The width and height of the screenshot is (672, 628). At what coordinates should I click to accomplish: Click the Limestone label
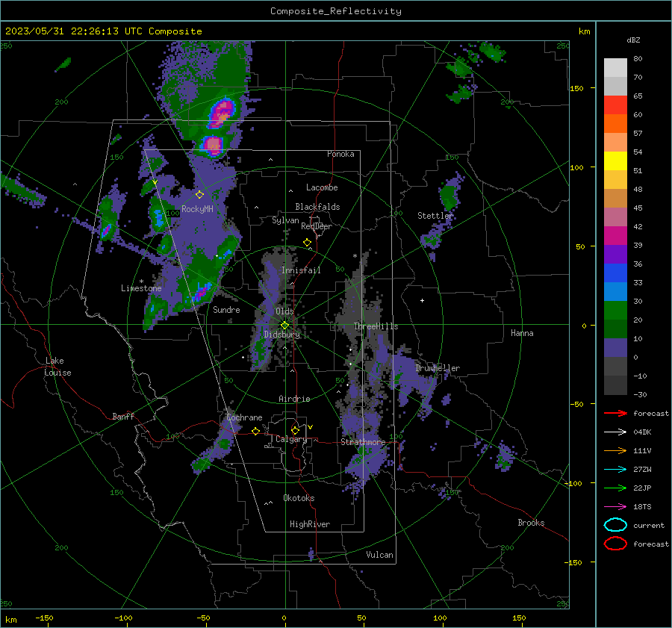coord(141,288)
